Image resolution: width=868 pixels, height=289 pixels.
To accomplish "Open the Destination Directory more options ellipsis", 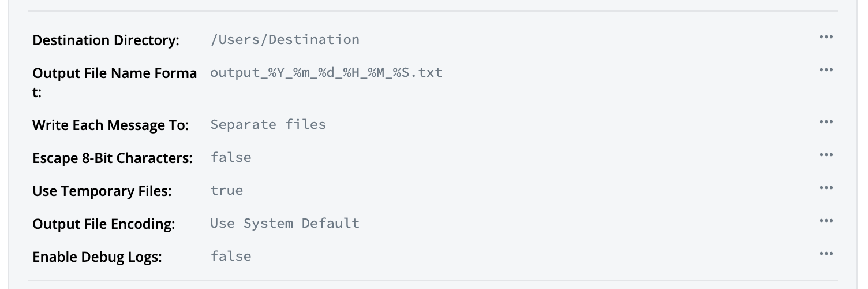I will pos(826,37).
